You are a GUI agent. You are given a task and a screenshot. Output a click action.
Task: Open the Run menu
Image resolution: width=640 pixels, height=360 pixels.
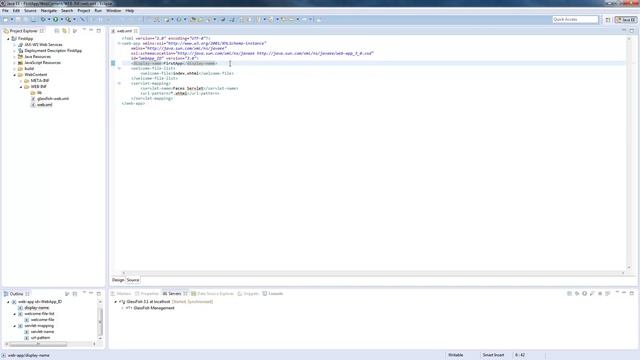(x=98, y=11)
